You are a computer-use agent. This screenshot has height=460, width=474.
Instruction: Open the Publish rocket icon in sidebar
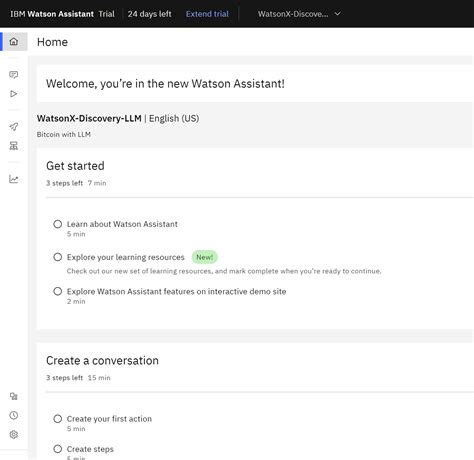coord(14,127)
